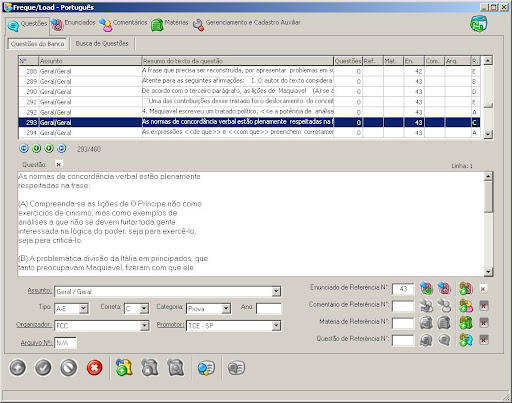512x403 pixels.
Task: Click the first bubble icon beside Questão de Referência
Action: tap(426, 340)
